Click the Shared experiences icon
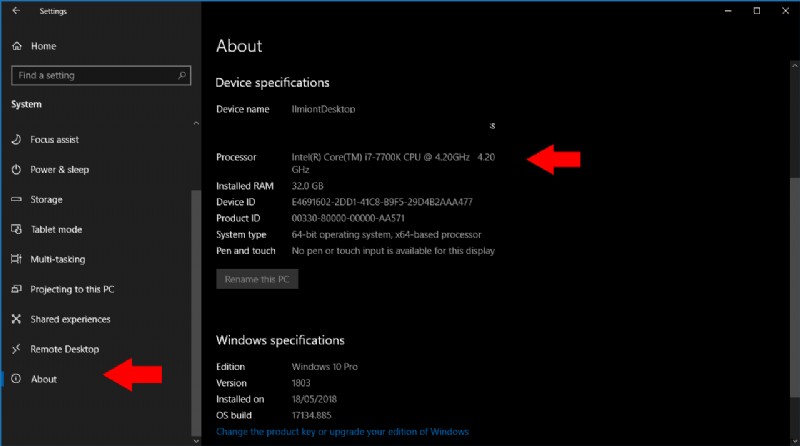Screen dimensions: 800x446 [x=16, y=319]
